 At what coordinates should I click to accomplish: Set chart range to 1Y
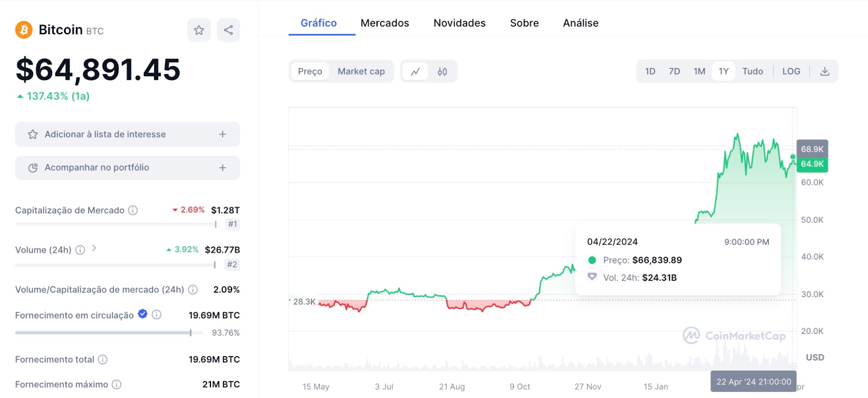point(724,71)
